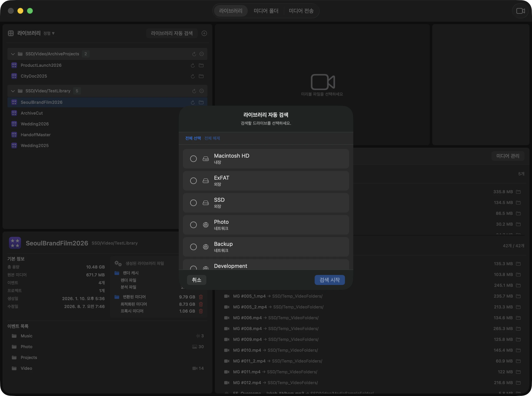Collapse the SSD/Video/TestLibrary group
This screenshot has height=396, width=532.
[x=13, y=91]
